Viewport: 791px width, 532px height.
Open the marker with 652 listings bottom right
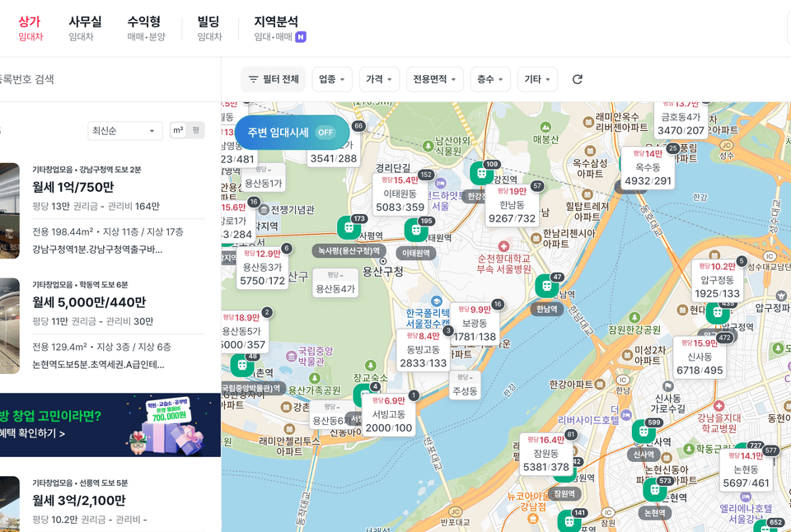775,521
